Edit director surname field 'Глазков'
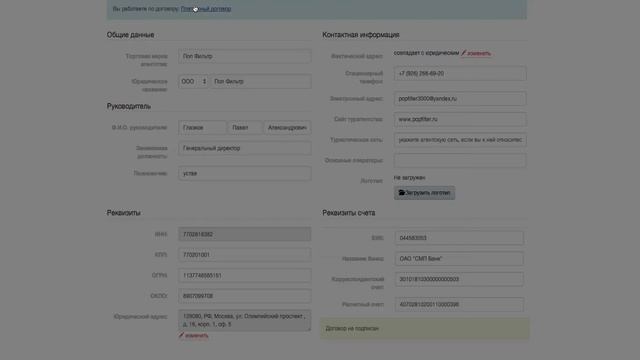This screenshot has height=360, width=640. (202, 128)
